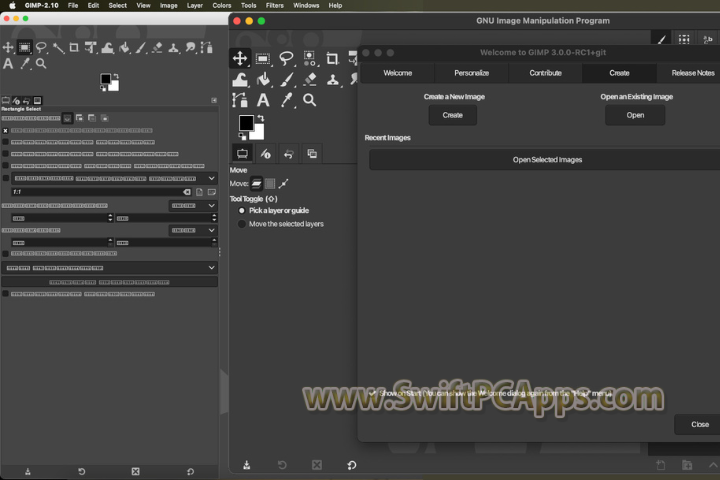Image resolution: width=720 pixels, height=480 pixels.
Task: Choose add-to-selection mode icon in Rectangle Select options
Action: pos(79,118)
